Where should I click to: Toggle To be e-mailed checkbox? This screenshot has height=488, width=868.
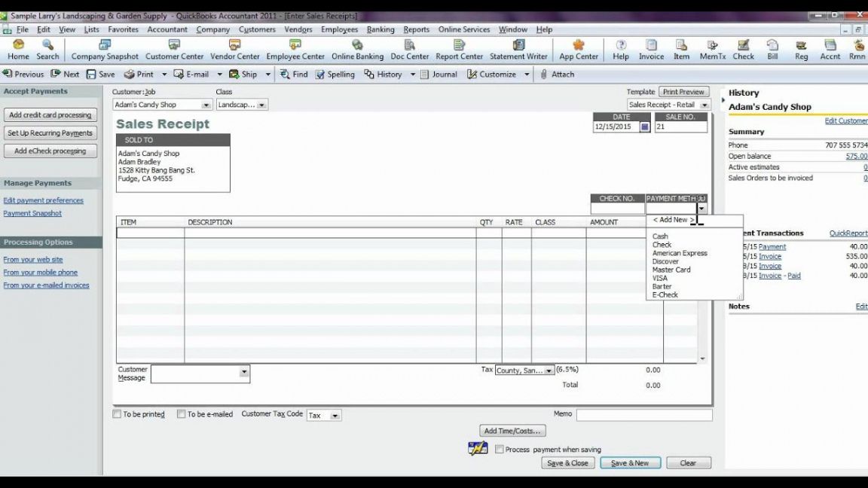point(181,414)
